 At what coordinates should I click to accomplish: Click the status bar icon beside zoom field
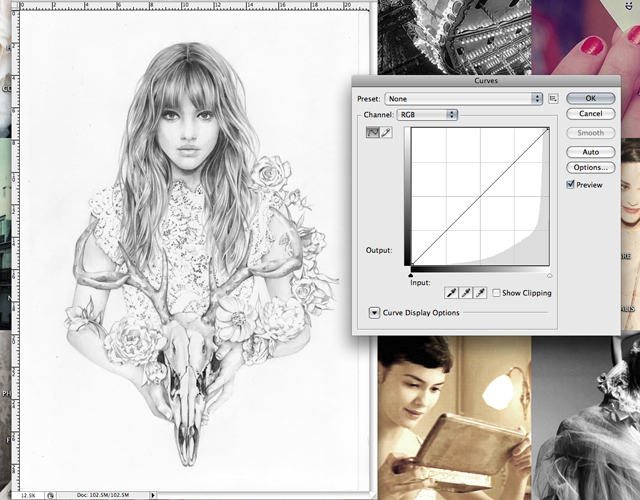click(x=50, y=494)
